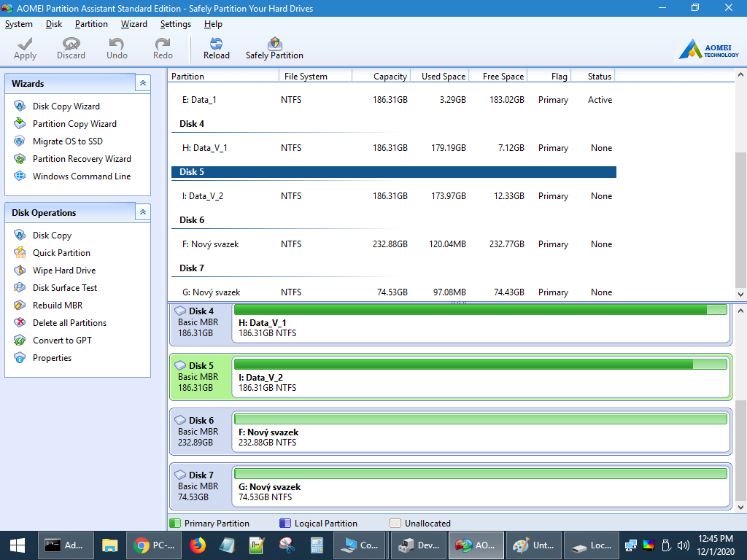
Task: Launch the Disk Copy Wizard
Action: (66, 106)
